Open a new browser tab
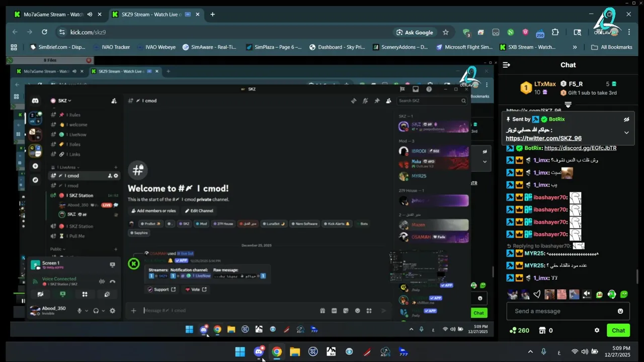The image size is (644, 362). click(x=212, y=15)
